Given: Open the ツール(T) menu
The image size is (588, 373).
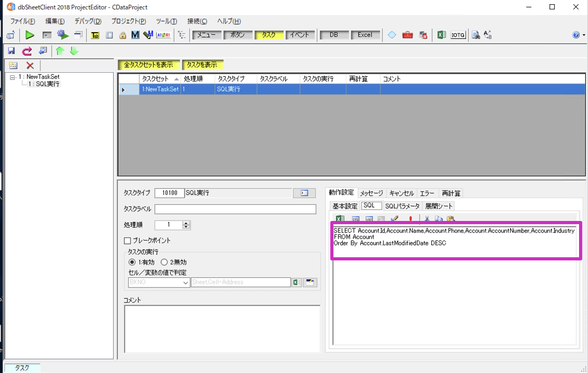Looking at the screenshot, I should [167, 21].
